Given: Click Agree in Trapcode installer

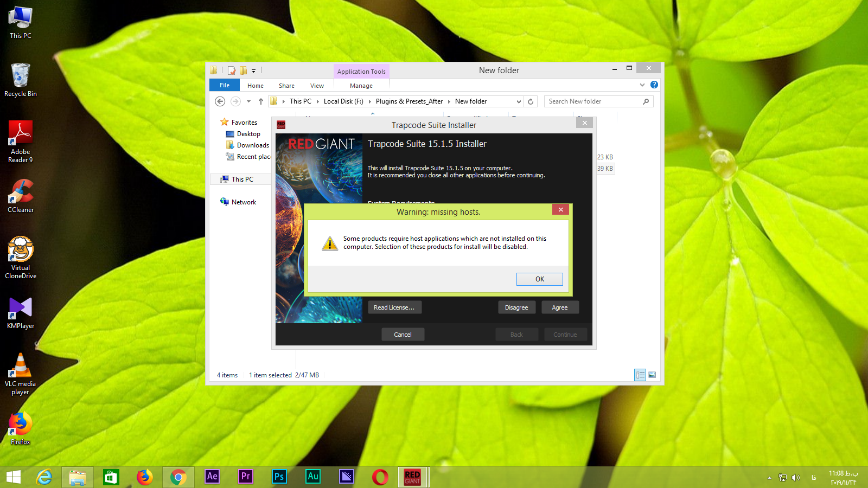Looking at the screenshot, I should click(560, 307).
